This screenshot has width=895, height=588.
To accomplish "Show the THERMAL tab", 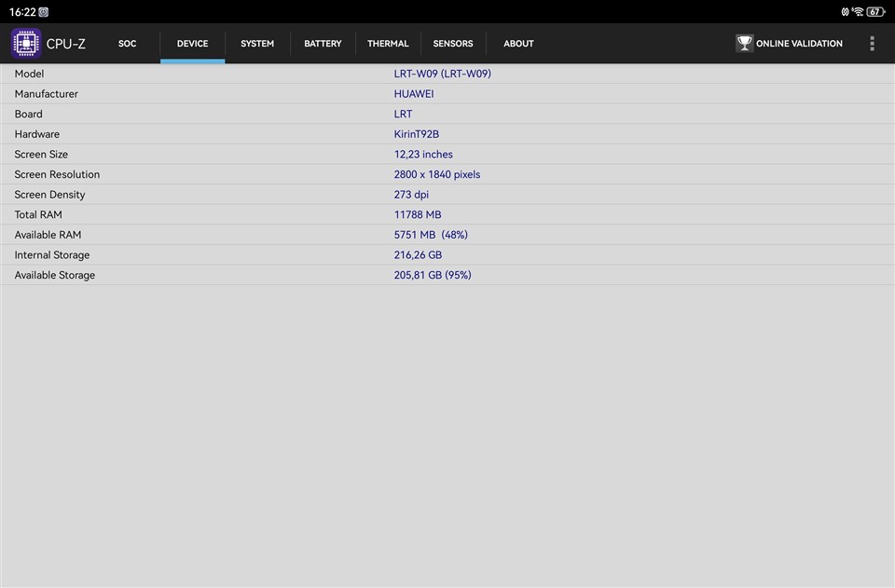I will [x=388, y=44].
